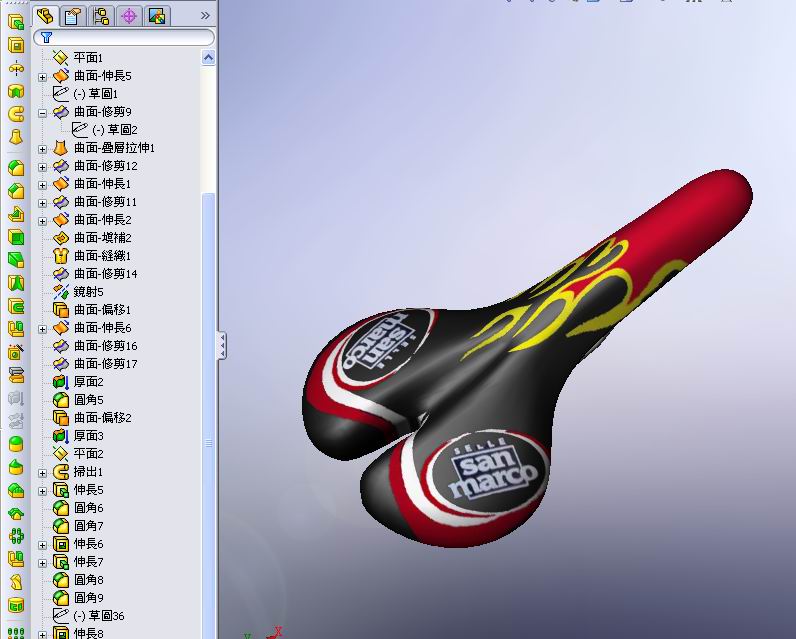
Task: Click the curved yellow Flex tool icon
Action: click(16, 582)
